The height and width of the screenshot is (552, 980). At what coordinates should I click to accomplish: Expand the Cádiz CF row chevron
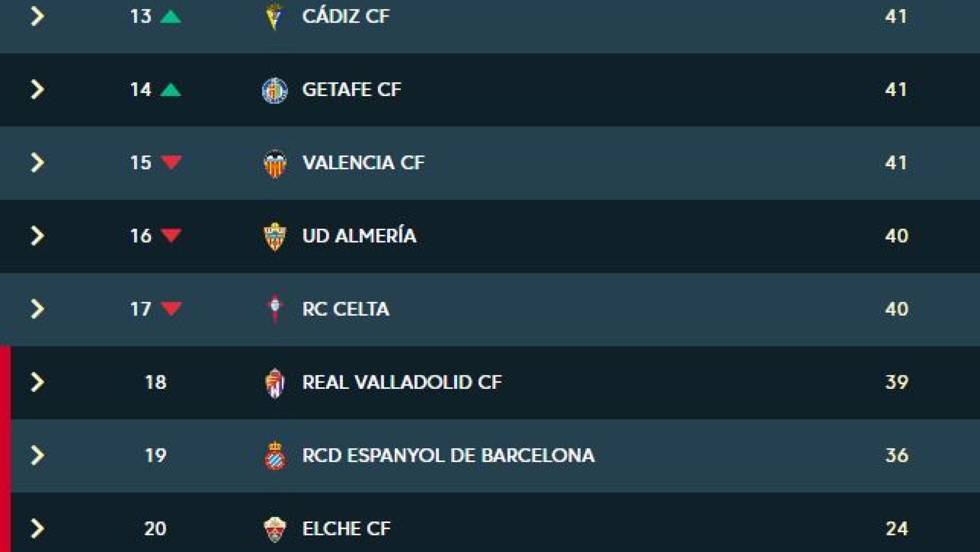click(x=37, y=17)
